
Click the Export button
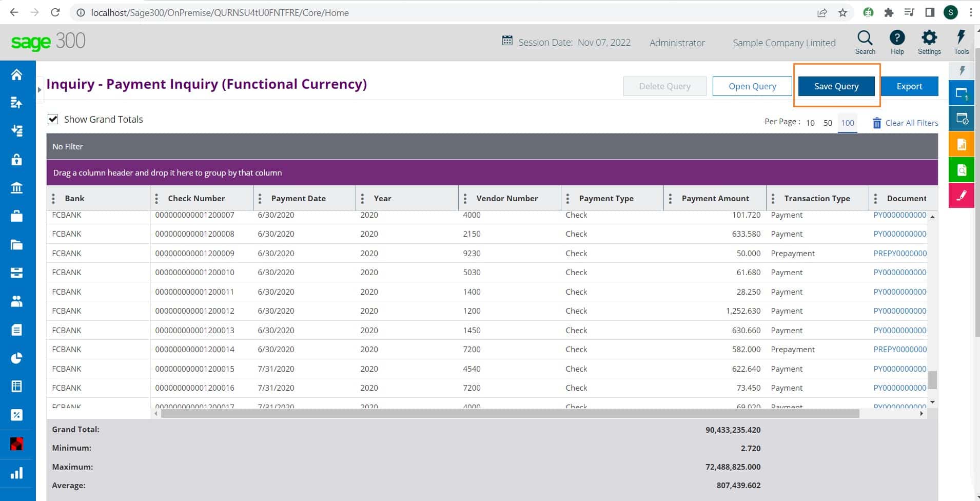click(909, 86)
